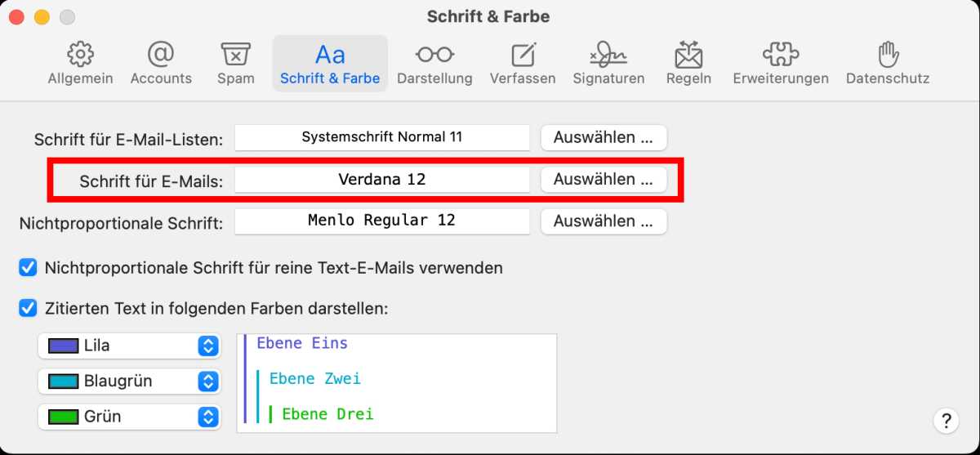Screen dimensions: 980x455
Task: Open the Blaugrün color dropdown
Action: coord(129,381)
